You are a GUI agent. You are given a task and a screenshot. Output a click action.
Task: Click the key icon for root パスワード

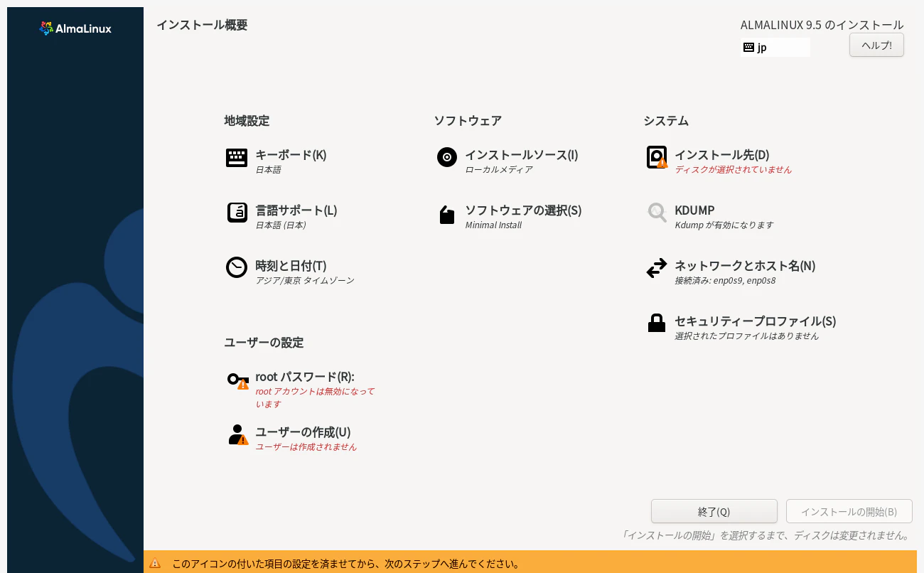[x=237, y=380]
